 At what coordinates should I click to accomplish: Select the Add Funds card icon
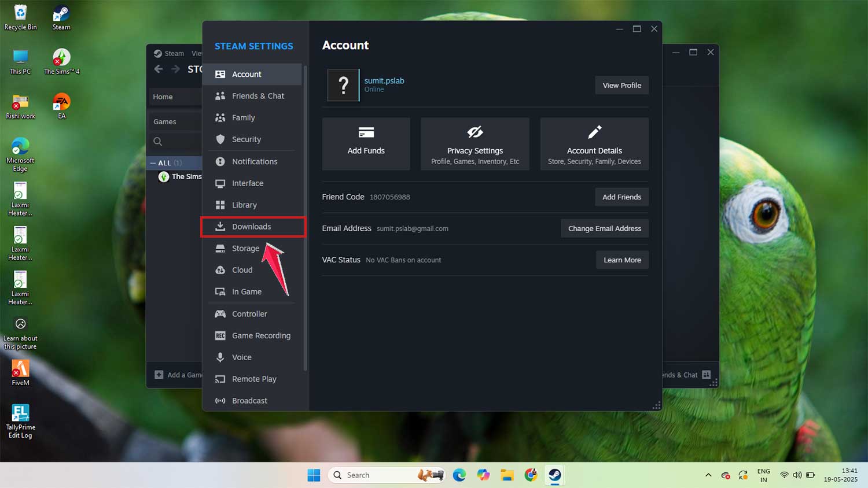point(366,132)
